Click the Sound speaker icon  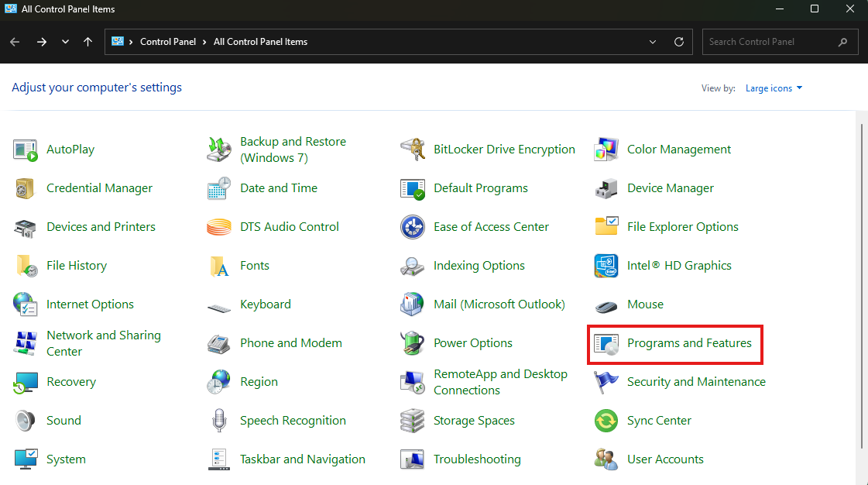click(25, 421)
